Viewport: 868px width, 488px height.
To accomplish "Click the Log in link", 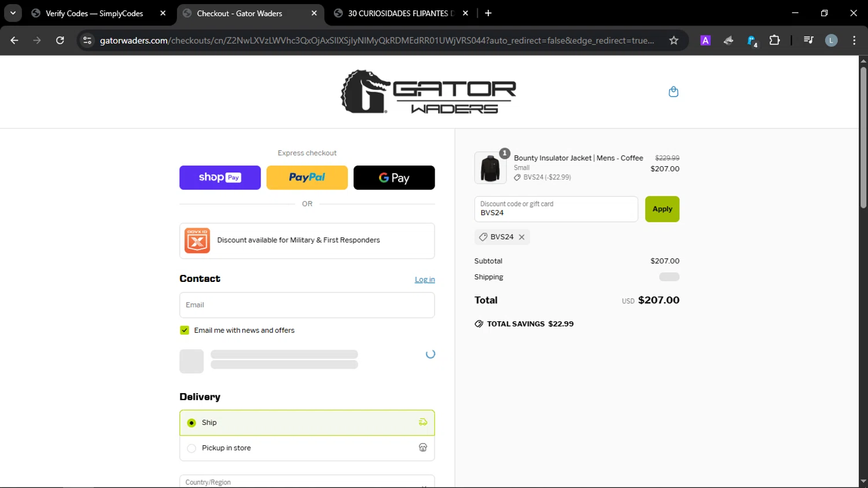I will (425, 280).
